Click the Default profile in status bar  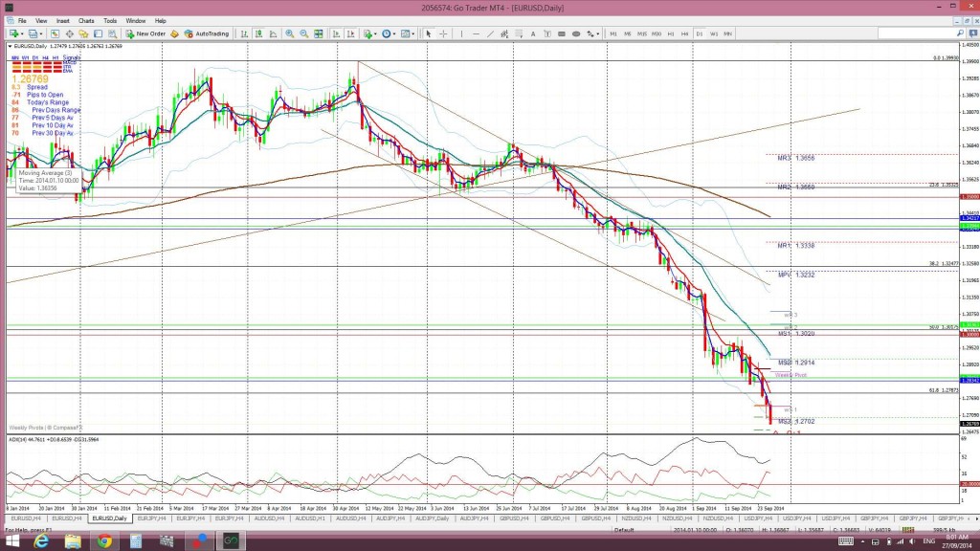click(624, 530)
